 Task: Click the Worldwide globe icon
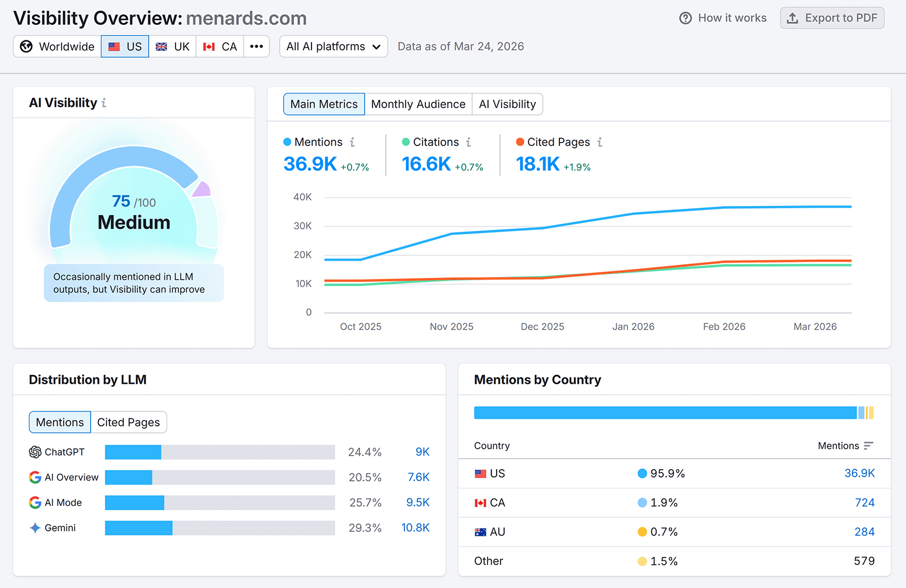(x=26, y=46)
